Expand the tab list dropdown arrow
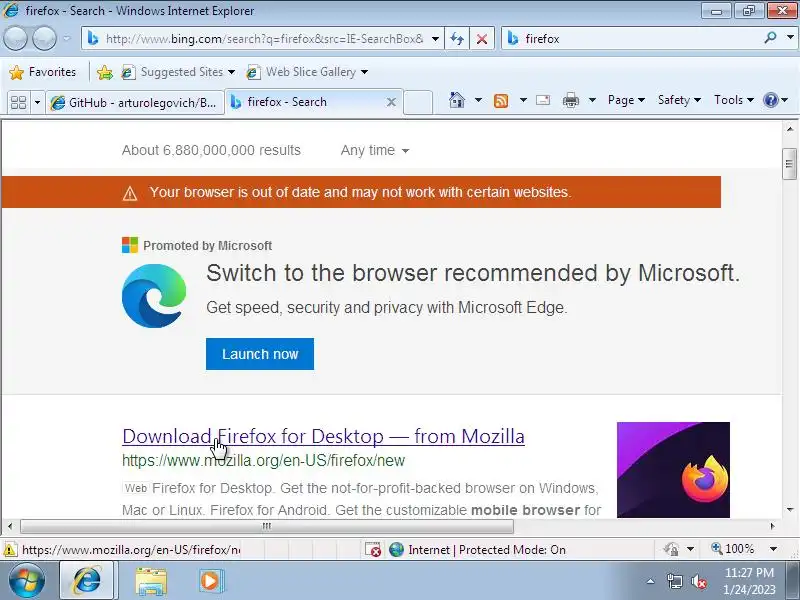This screenshot has height=600, width=800. point(37,103)
